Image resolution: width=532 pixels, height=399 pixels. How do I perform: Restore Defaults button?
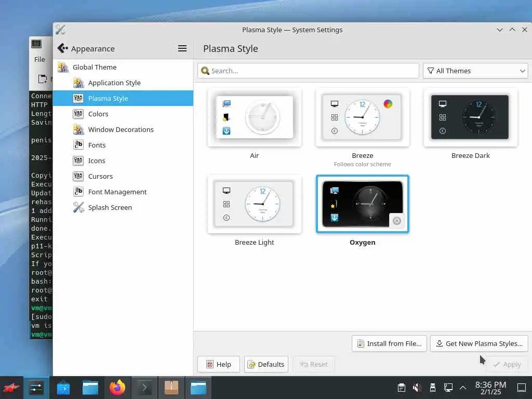point(266,364)
